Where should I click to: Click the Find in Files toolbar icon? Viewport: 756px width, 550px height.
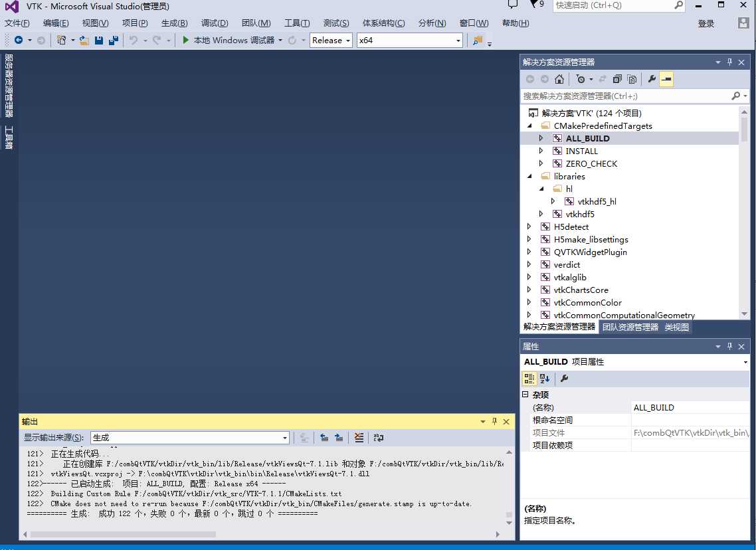(478, 41)
